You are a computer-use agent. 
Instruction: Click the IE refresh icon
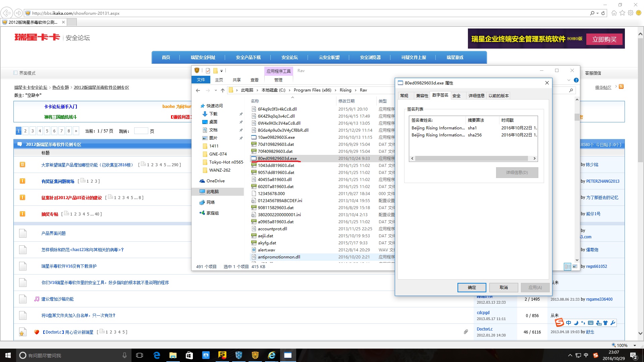point(603,13)
